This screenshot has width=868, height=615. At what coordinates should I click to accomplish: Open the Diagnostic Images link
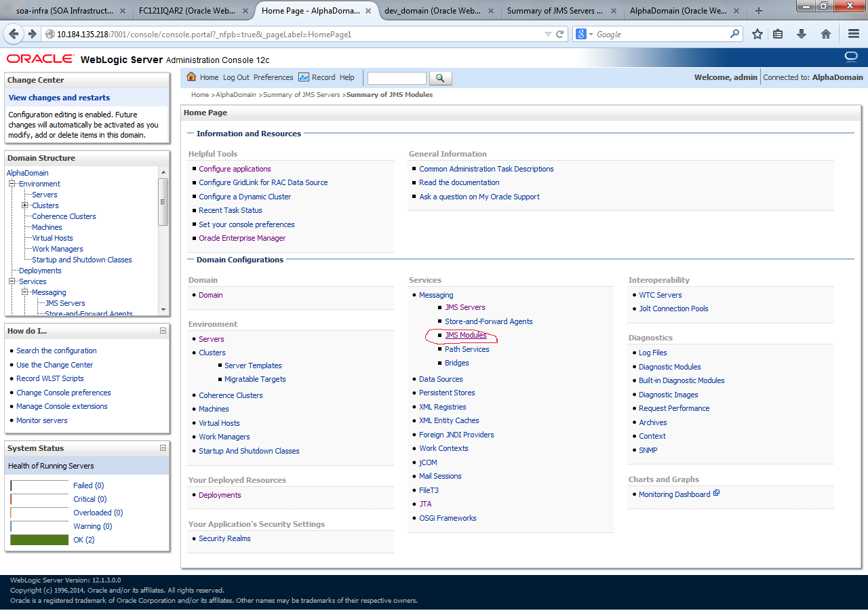click(669, 395)
